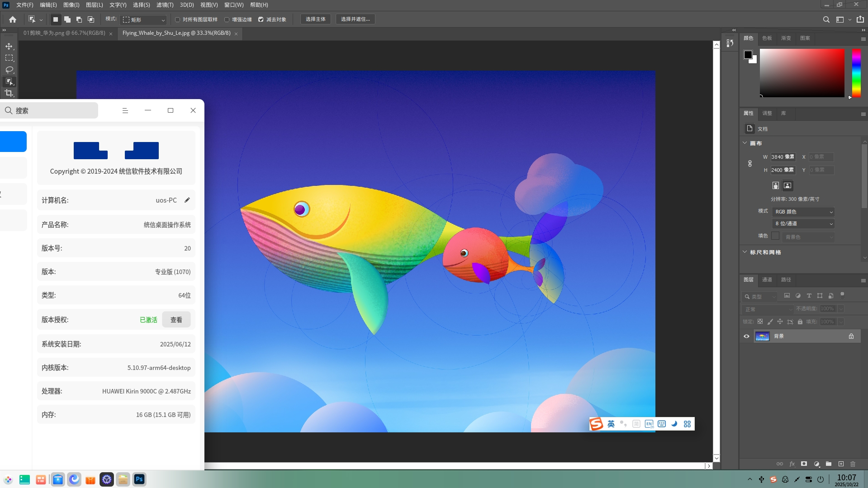Screen dimensions: 868x488
Task: Open the launcher icon in taskbar
Action: pyautogui.click(x=8, y=479)
